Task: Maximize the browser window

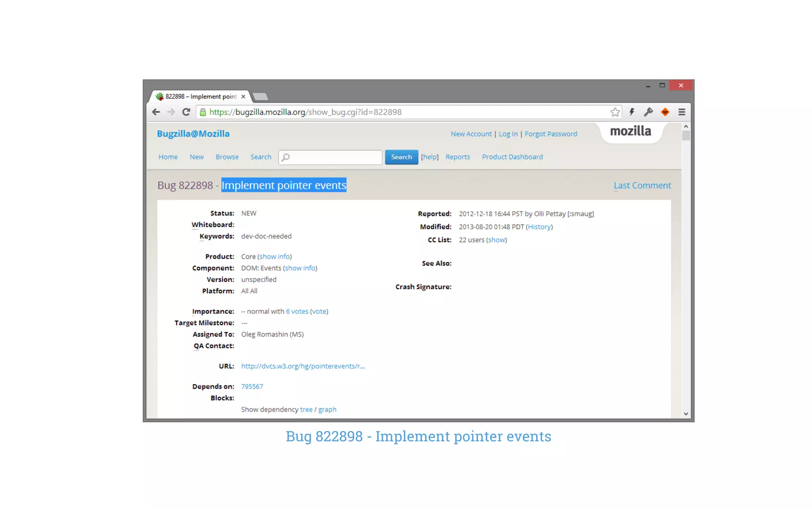Action: coord(662,85)
